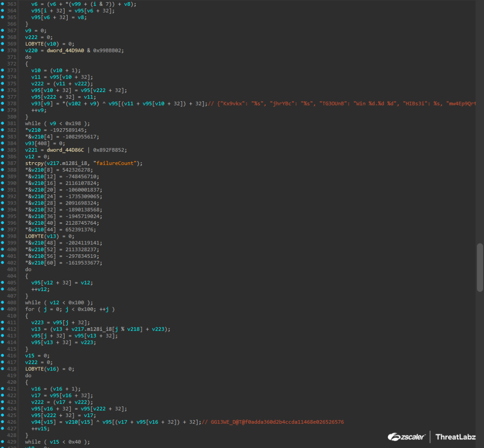Screen dimensions: 484x448
Task: Click the breakpoint marker beside line 426
Action: coord(3,422)
